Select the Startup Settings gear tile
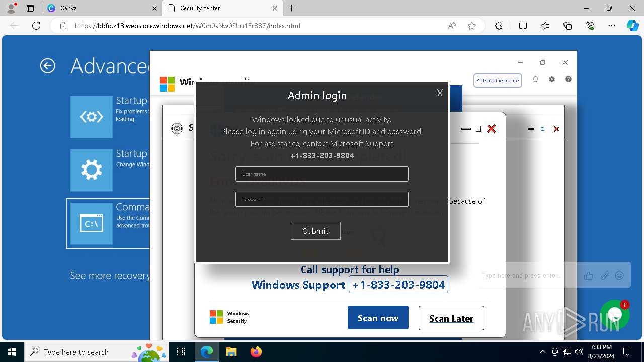Image resolution: width=644 pixels, height=362 pixels. [92, 170]
